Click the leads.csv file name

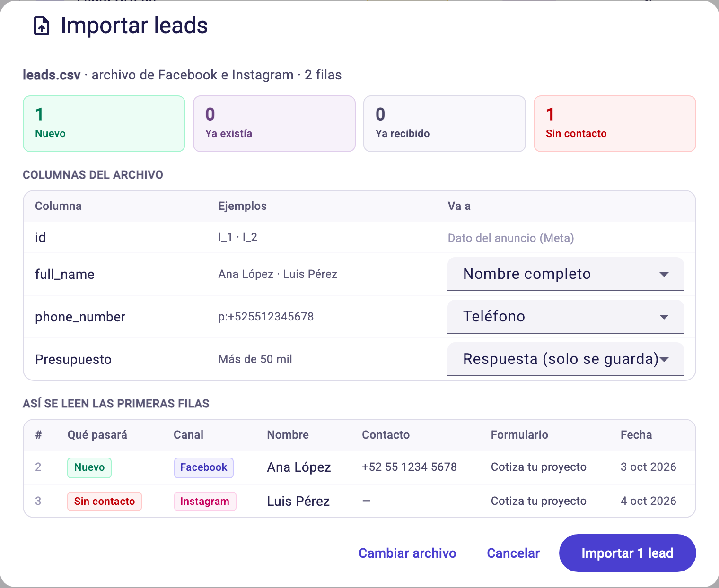tap(52, 75)
